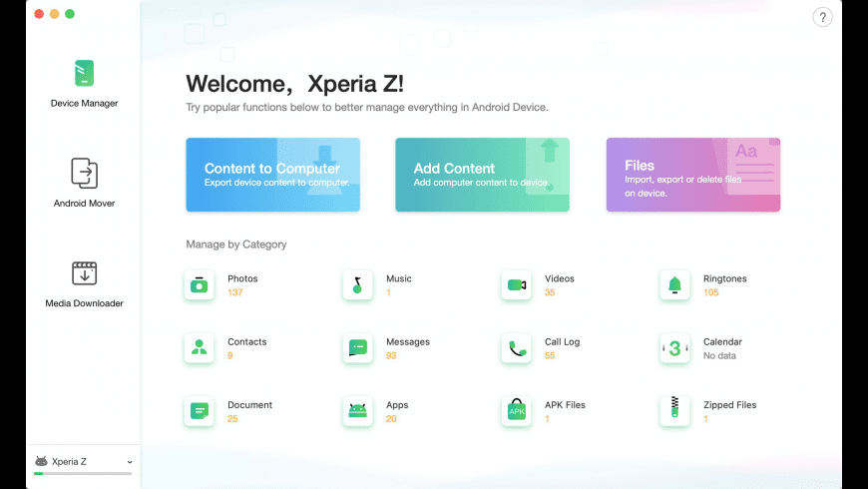868x489 pixels.
Task: Click the Document count 25
Action: point(232,419)
